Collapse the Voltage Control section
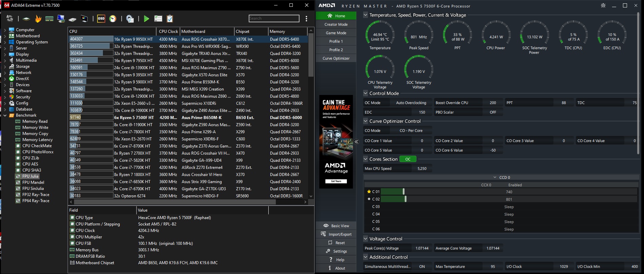The width and height of the screenshot is (644, 274). tap(365, 239)
